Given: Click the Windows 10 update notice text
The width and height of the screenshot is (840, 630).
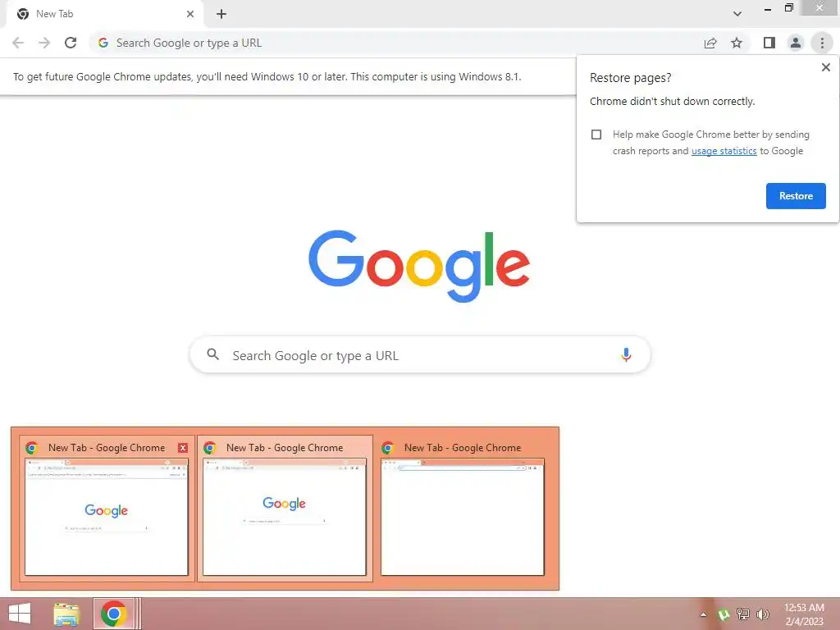Looking at the screenshot, I should click(267, 76).
